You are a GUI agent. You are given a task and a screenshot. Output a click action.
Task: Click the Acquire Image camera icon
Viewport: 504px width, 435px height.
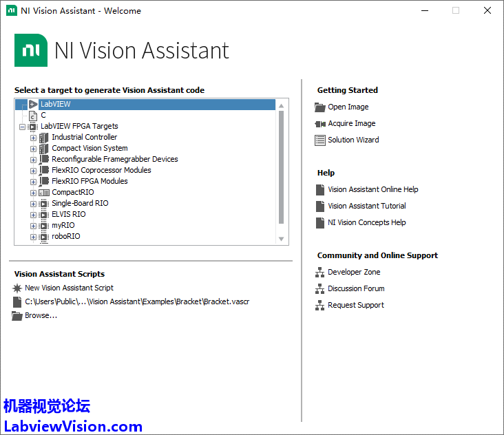(319, 123)
